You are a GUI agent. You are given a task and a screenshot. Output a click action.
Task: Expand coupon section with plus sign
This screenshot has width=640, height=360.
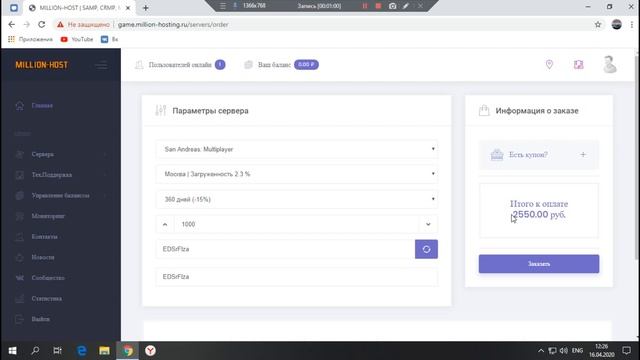[583, 155]
